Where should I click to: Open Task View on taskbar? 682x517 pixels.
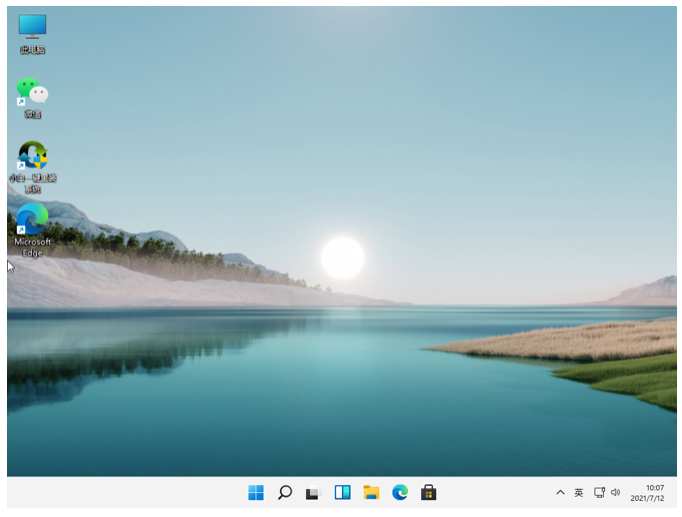coord(313,493)
